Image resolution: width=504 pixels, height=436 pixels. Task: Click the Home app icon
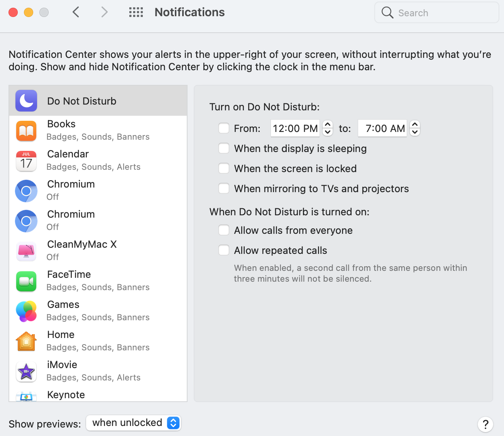click(26, 341)
